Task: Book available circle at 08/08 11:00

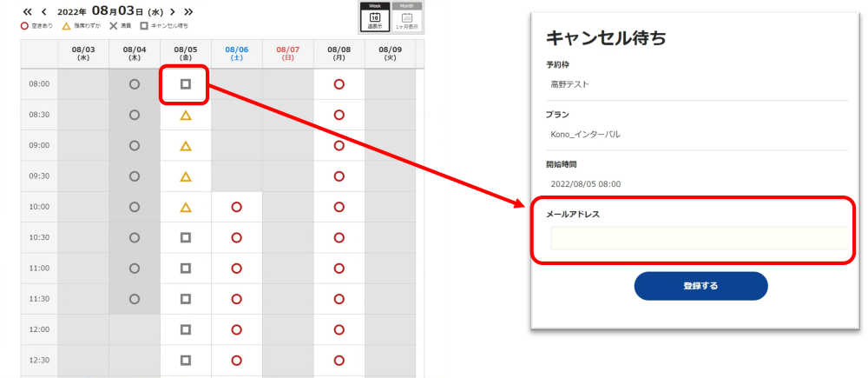Action: coord(339,269)
